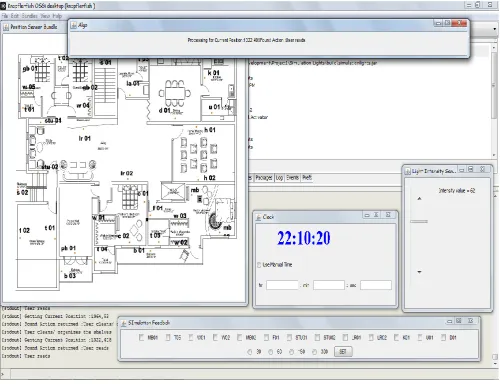Check the LR02 checkbox in Simulation Feedback
Image resolution: width=500 pixels, height=384 pixels.
coord(371,338)
